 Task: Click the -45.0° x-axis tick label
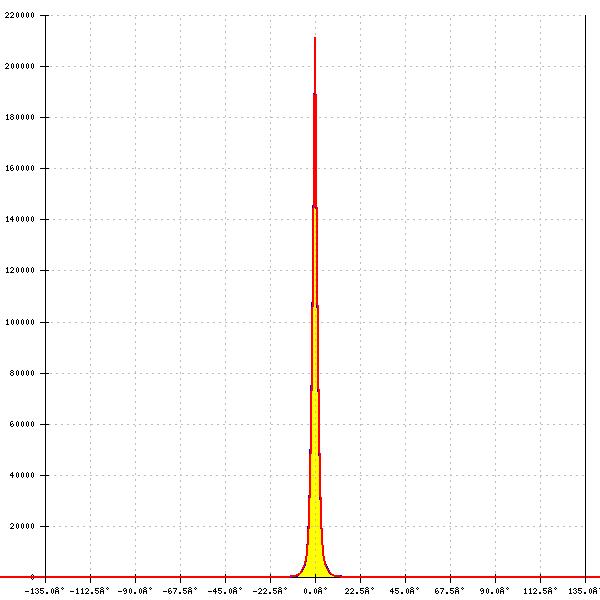pos(225,591)
